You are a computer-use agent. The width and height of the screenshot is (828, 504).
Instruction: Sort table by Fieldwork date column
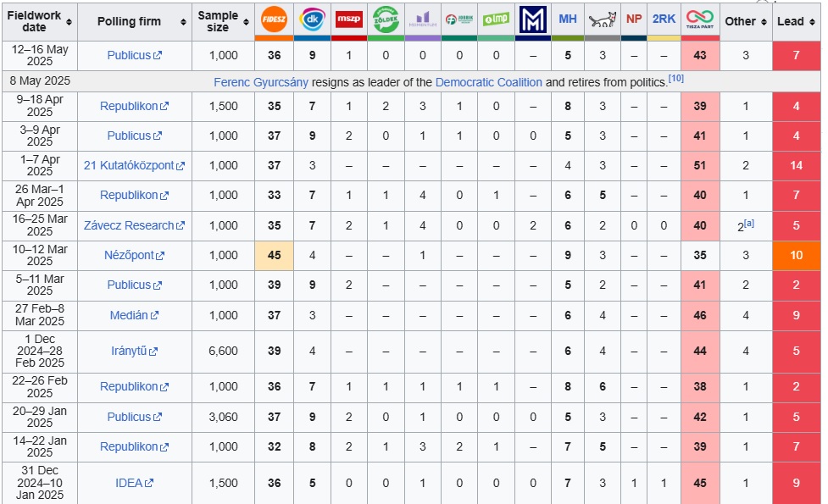[69, 21]
